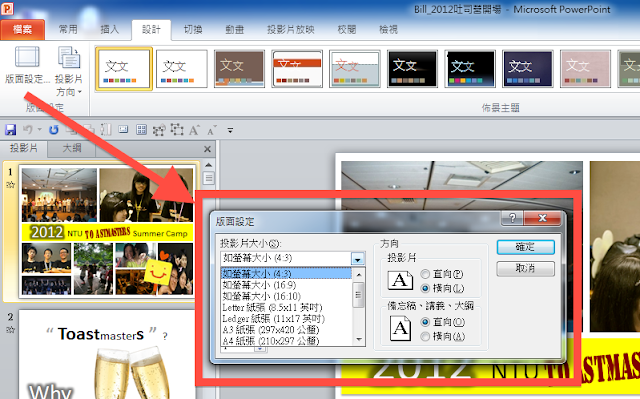Viewport: 640px width, 399px height.
Task: Open Customize Quick Access Toolbar dropdown
Action: (230, 131)
